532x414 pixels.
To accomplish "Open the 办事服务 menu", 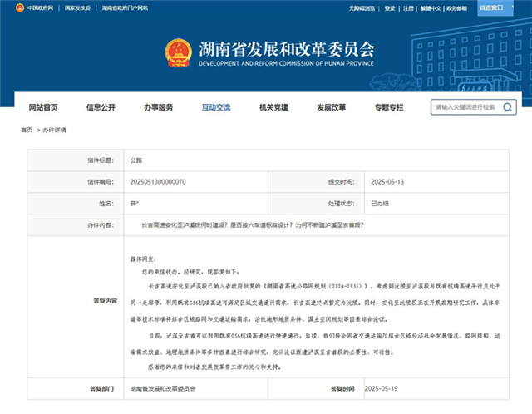I will tap(159, 107).
